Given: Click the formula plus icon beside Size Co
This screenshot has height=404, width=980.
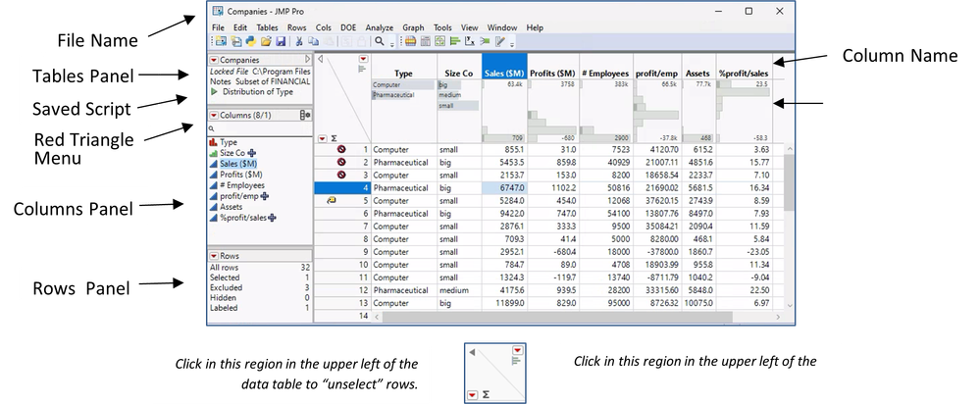Looking at the screenshot, I should click(x=251, y=153).
